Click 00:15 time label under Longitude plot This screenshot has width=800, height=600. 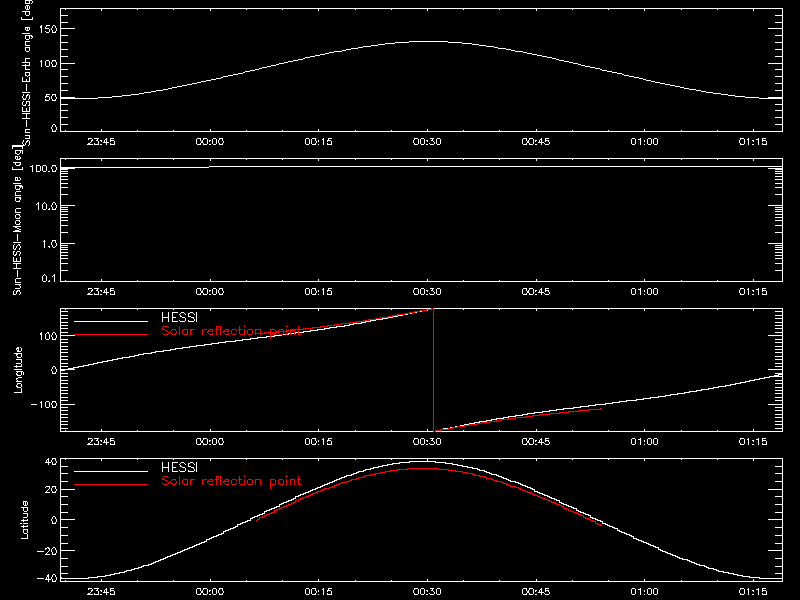318,442
